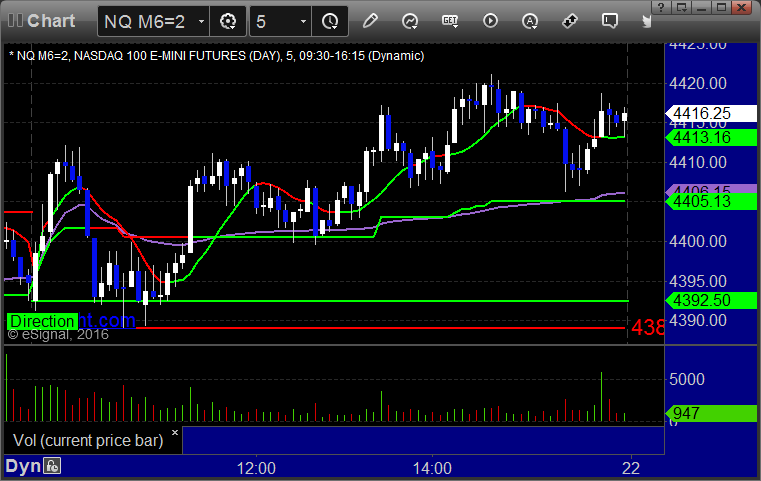This screenshot has height=481, width=761.
Task: Click the 4400.00 price axis label
Action: pyautogui.click(x=698, y=241)
